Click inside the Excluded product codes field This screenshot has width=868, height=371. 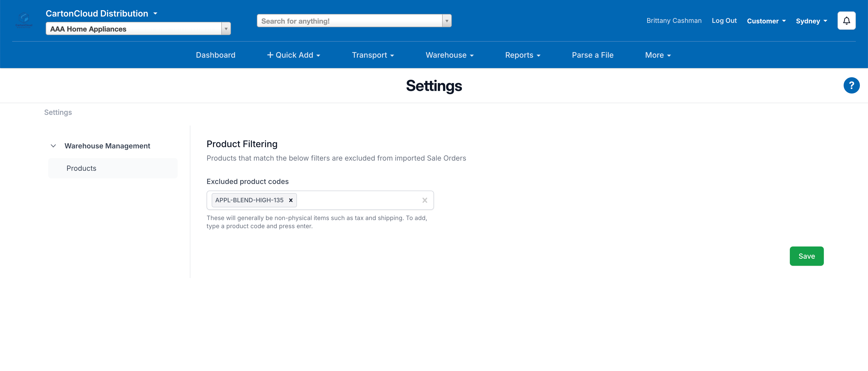(357, 200)
